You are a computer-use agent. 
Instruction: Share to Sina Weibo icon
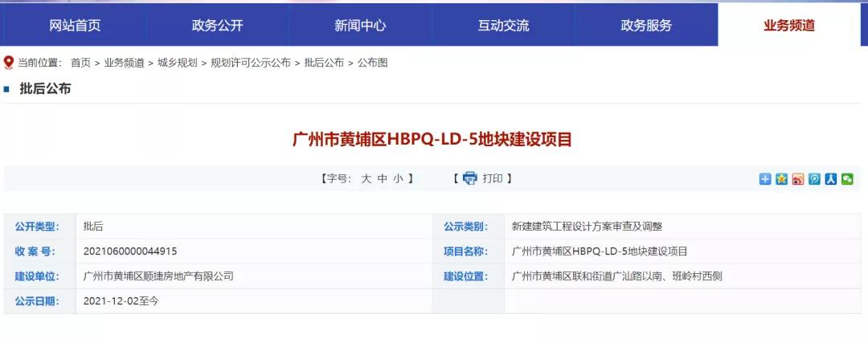(798, 178)
